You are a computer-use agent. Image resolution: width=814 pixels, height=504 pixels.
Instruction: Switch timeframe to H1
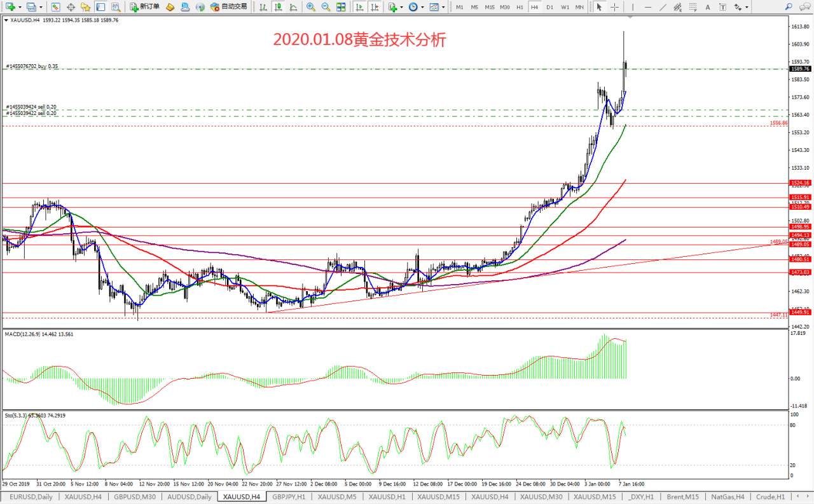(520, 6)
